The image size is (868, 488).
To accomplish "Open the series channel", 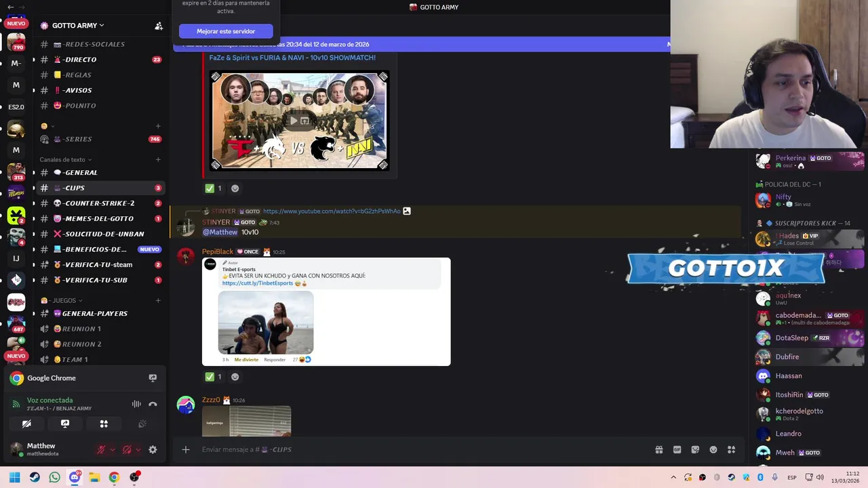I will click(x=100, y=139).
